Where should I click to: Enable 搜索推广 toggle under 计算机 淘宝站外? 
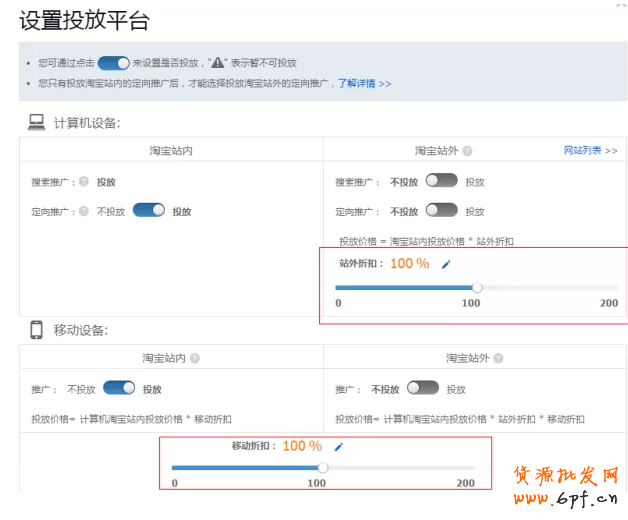(x=441, y=181)
